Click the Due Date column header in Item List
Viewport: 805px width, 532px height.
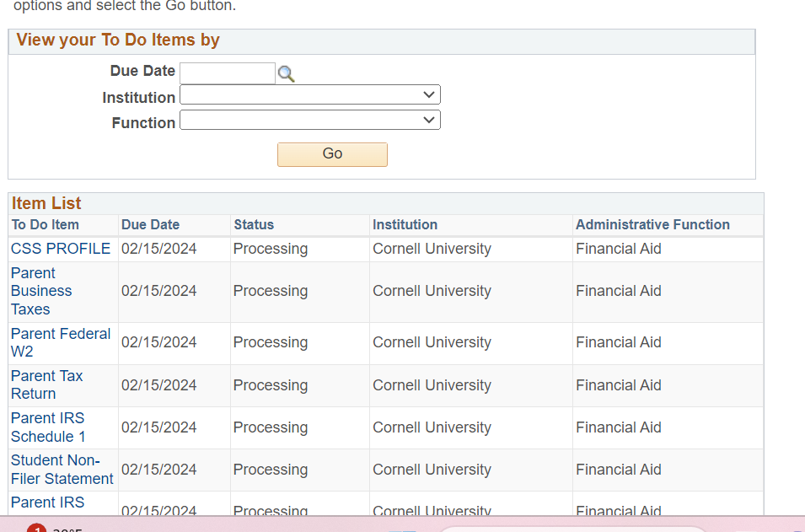tap(150, 225)
